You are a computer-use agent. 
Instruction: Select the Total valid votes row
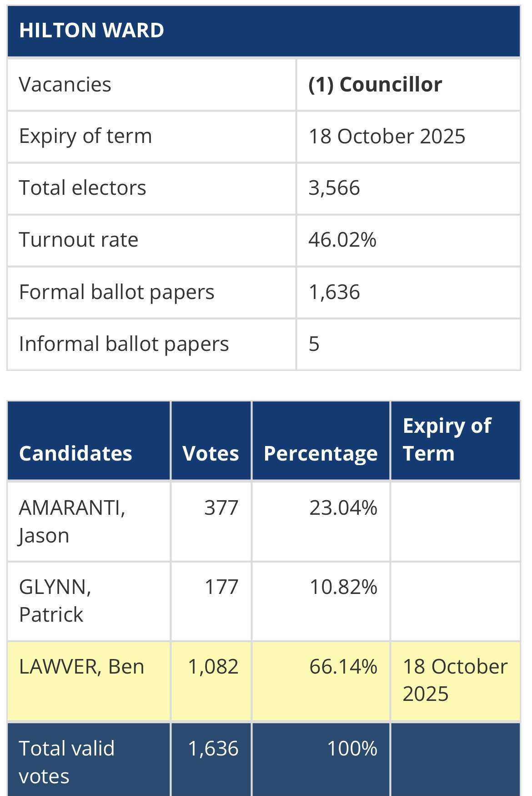(x=264, y=759)
